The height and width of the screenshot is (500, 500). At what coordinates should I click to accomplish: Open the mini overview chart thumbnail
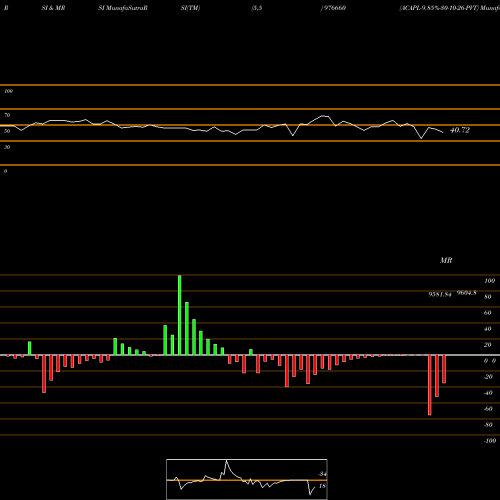[x=247, y=479]
